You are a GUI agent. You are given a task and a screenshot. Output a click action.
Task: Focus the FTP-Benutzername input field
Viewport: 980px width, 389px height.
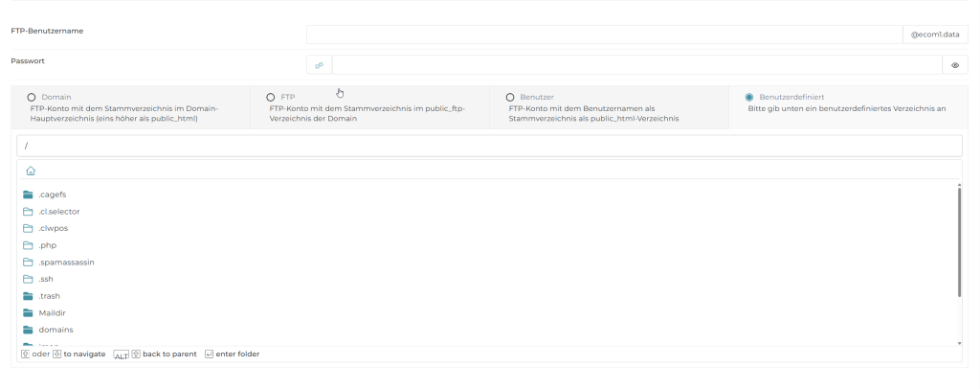coord(603,34)
